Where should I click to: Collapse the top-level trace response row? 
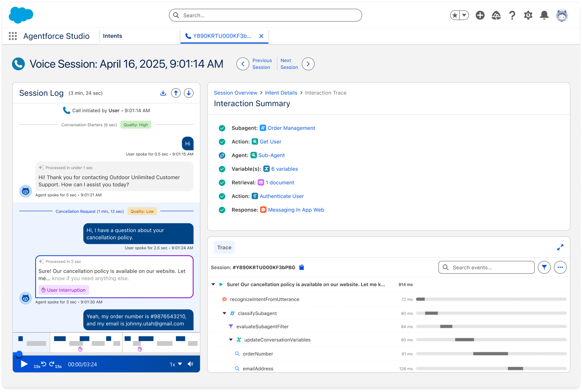tap(213, 285)
